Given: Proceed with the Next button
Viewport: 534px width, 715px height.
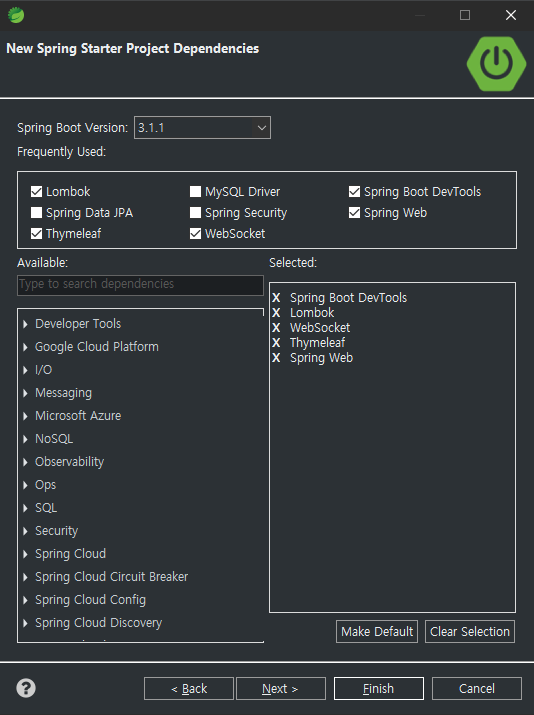Looking at the screenshot, I should 281,689.
